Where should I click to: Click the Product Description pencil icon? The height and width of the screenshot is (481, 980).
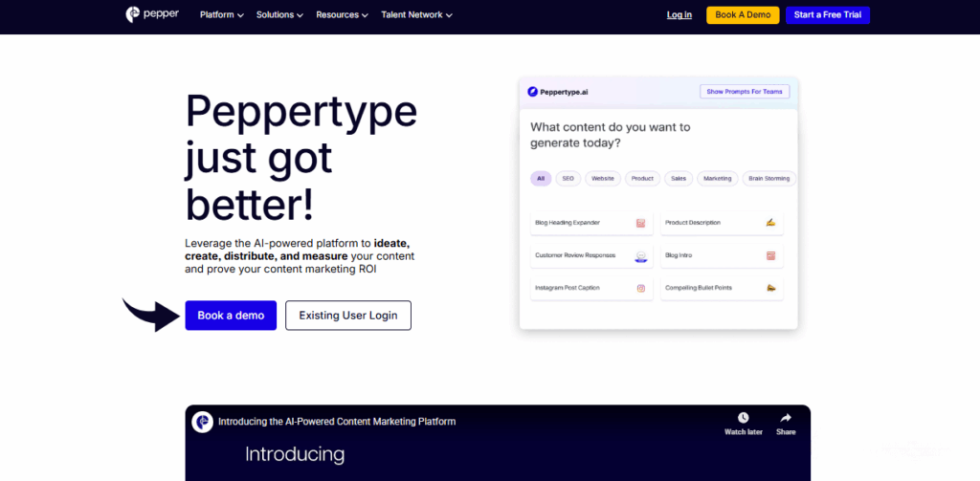click(770, 223)
